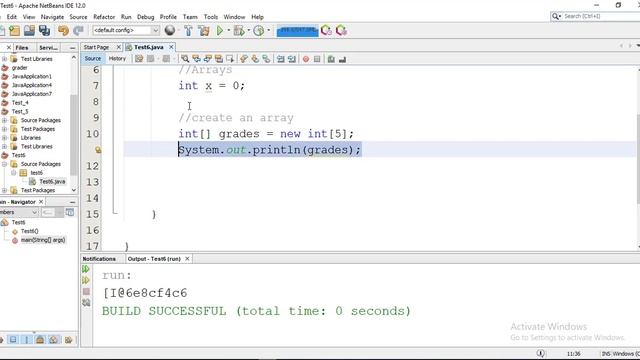
Task: Click the Stop Macro Recording icon
Action: click(x=317, y=59)
